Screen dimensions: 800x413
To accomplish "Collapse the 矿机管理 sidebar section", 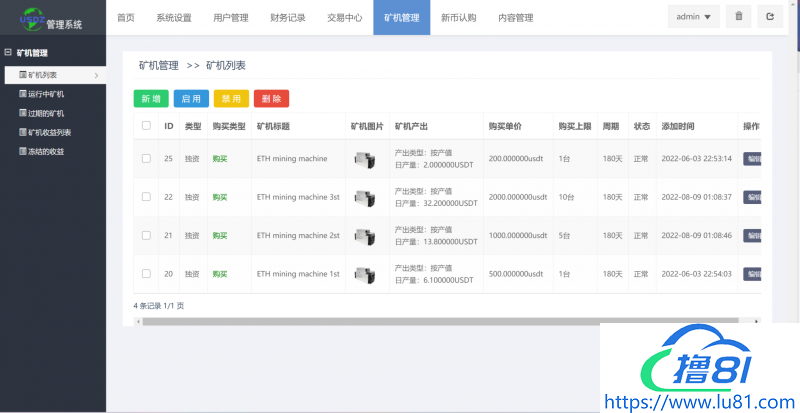I will click(x=9, y=53).
